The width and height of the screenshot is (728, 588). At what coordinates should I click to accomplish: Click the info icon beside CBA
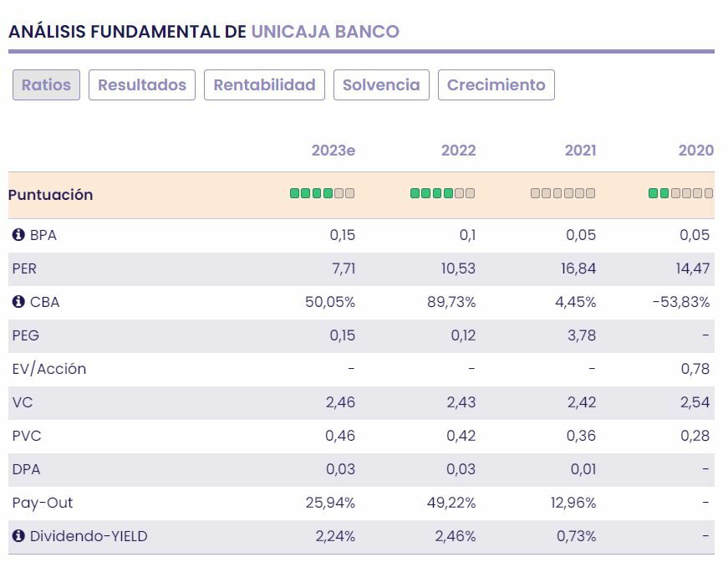pyautogui.click(x=18, y=302)
